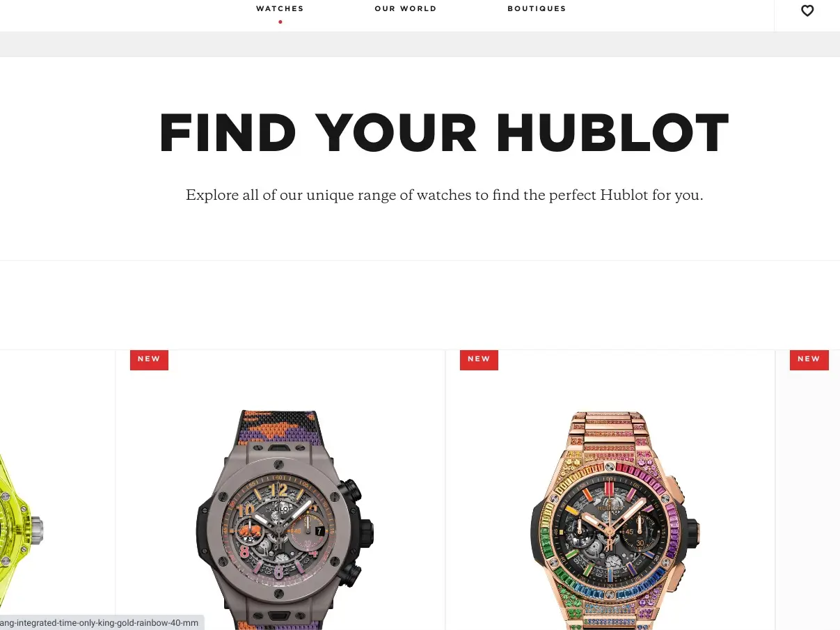Click the NEW badge above rainbow gold watch
This screenshot has width=840, height=630.
(x=479, y=359)
